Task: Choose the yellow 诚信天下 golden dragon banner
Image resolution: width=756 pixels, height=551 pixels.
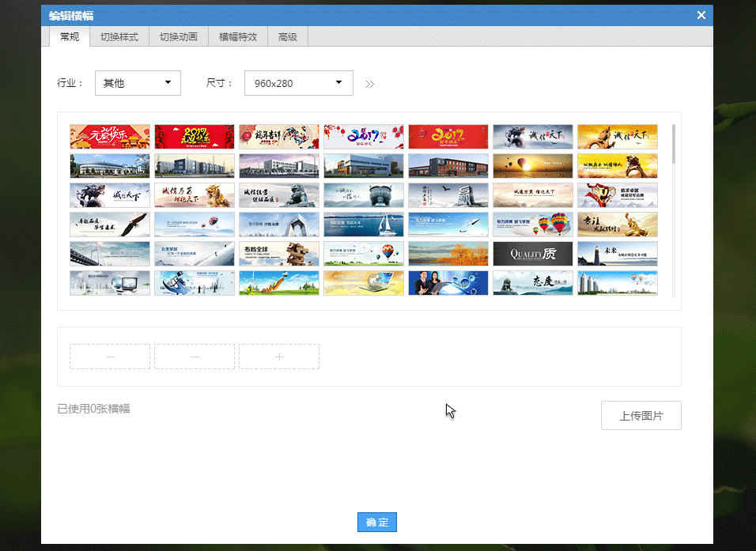Action: 618,137
